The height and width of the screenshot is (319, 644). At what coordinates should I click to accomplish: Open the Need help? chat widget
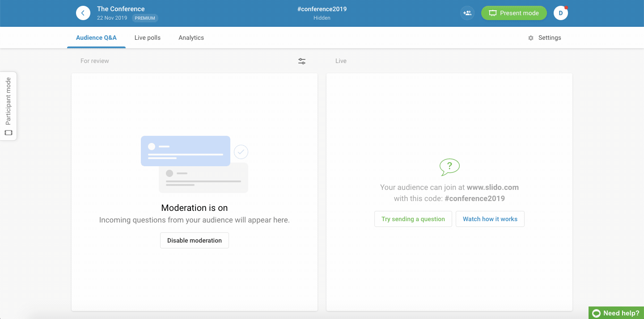616,313
